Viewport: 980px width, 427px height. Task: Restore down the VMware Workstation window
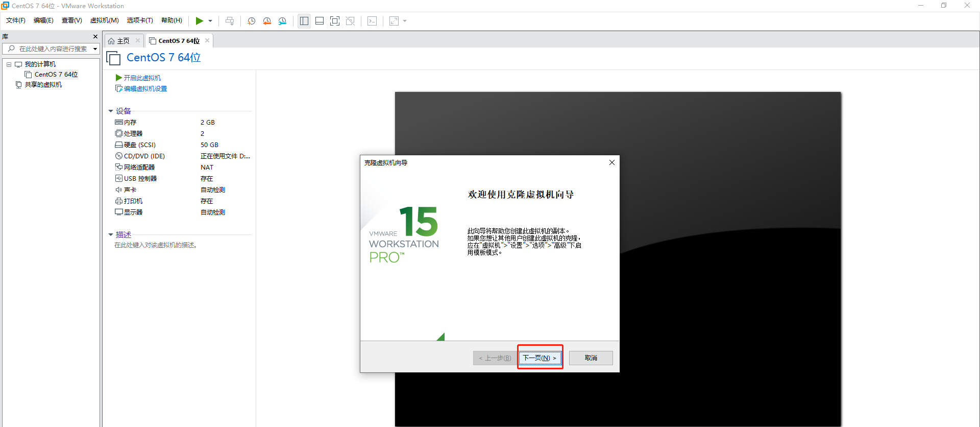tap(944, 6)
